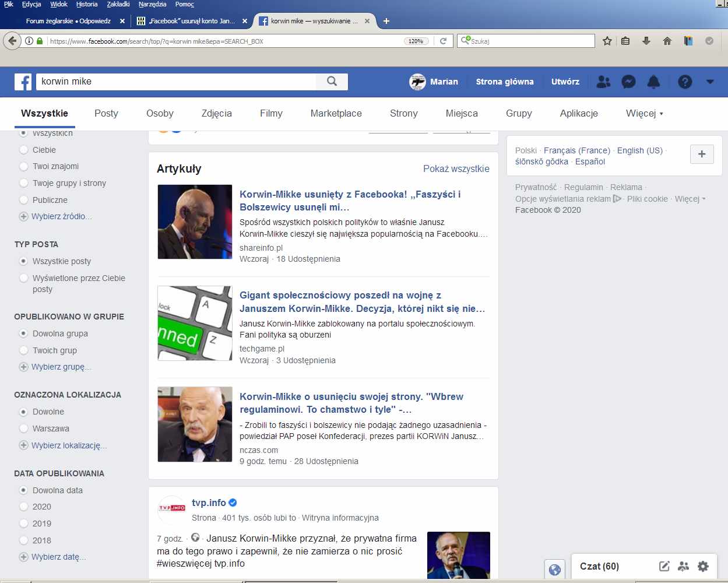Open the account dropdown arrow in header
Viewport: 728px width, 583px height.
coord(710,82)
